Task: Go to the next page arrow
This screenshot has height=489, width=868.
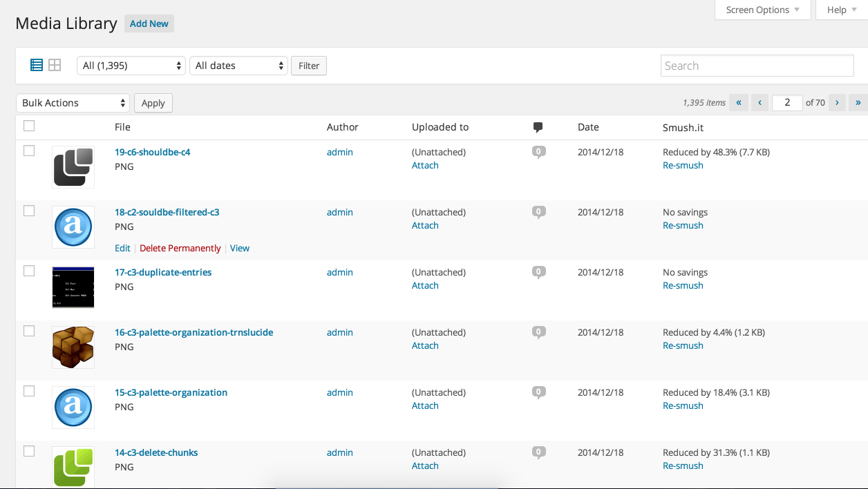Action: 837,103
